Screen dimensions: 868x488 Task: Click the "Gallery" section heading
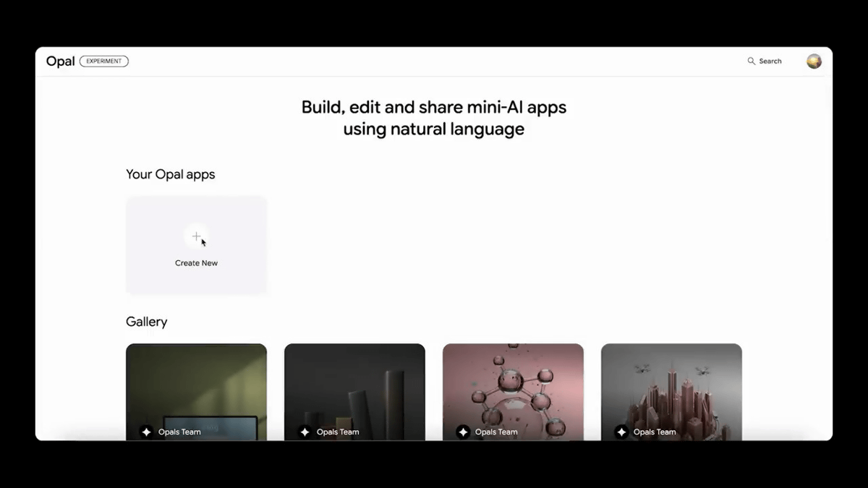point(147,322)
